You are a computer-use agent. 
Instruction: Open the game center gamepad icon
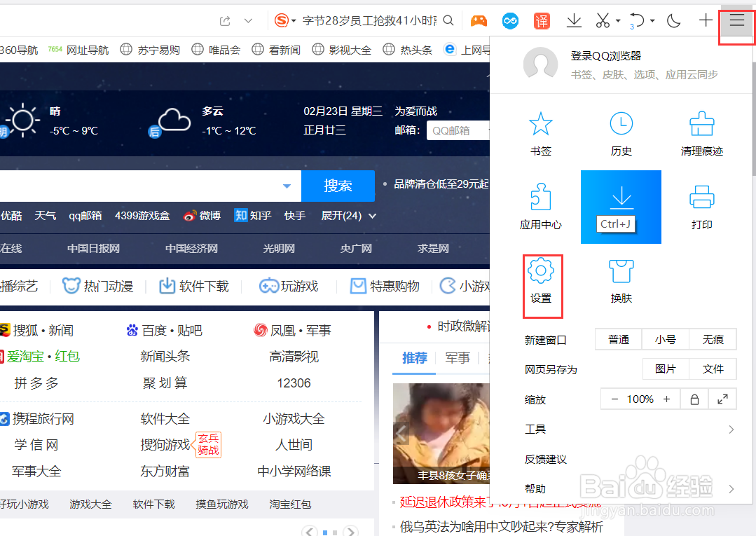(479, 20)
